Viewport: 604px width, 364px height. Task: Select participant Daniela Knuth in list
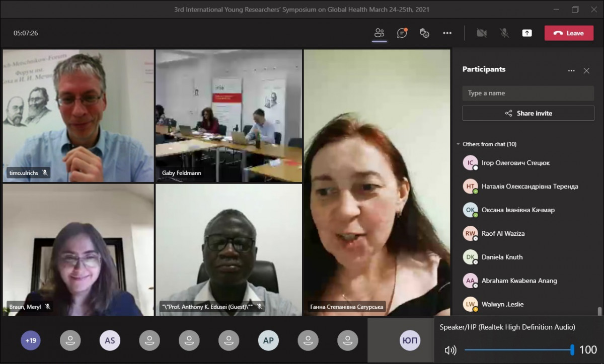[502, 257]
